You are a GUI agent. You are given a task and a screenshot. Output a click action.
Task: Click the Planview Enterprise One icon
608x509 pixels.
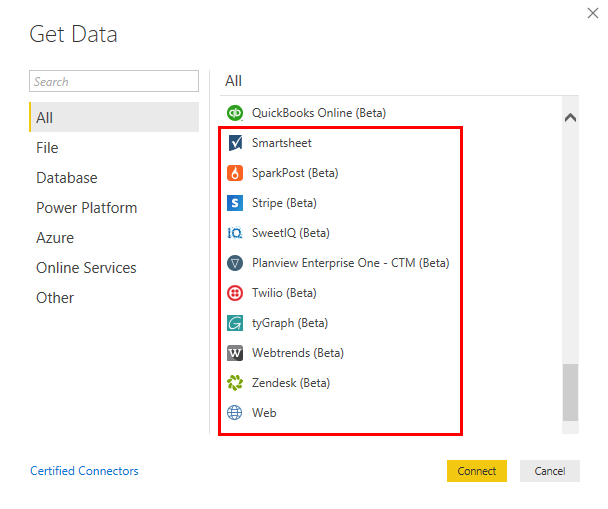tap(235, 263)
